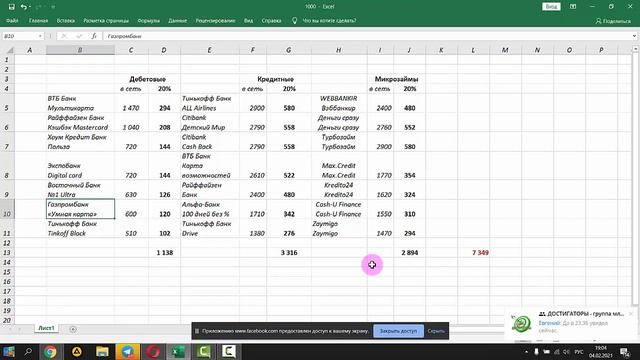The height and width of the screenshot is (360, 640).
Task: Select the cell with total 1 138
Action: coord(164,253)
